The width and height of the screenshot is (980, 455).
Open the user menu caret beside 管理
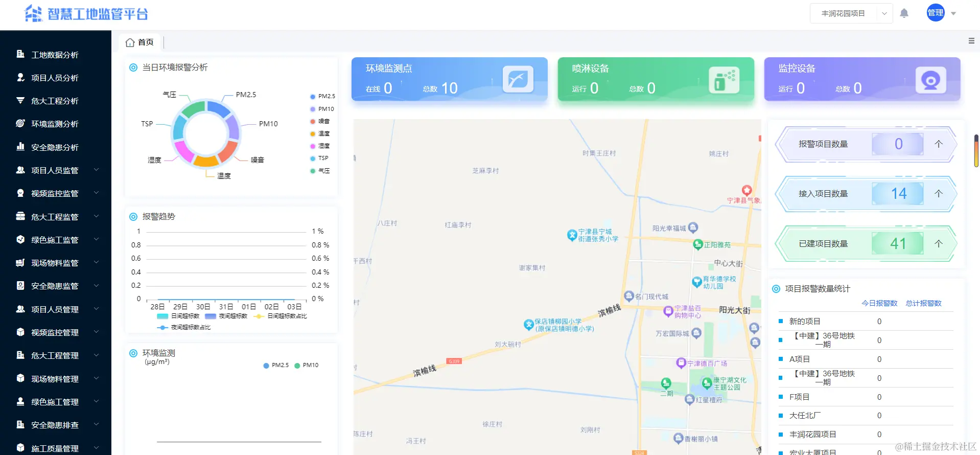(953, 14)
